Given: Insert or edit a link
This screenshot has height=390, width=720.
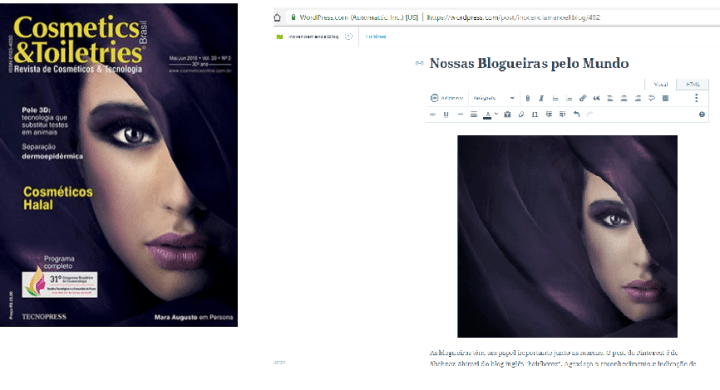Looking at the screenshot, I should click(583, 98).
